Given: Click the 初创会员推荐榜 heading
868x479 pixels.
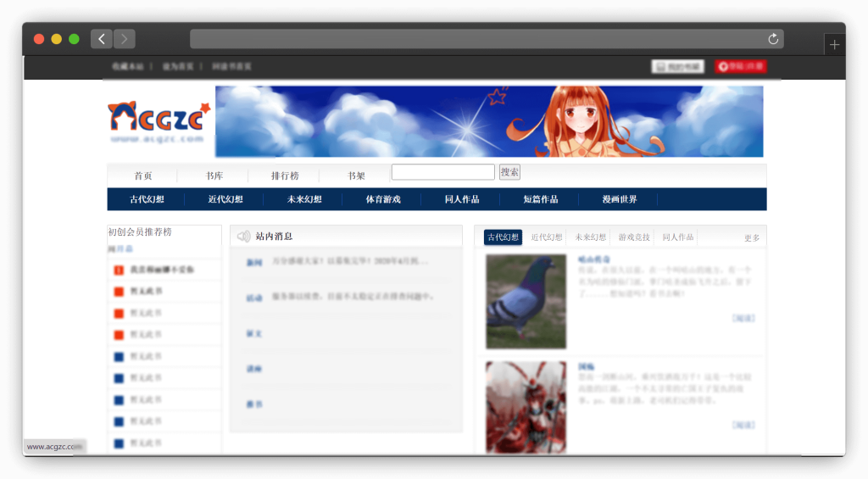Looking at the screenshot, I should (140, 232).
